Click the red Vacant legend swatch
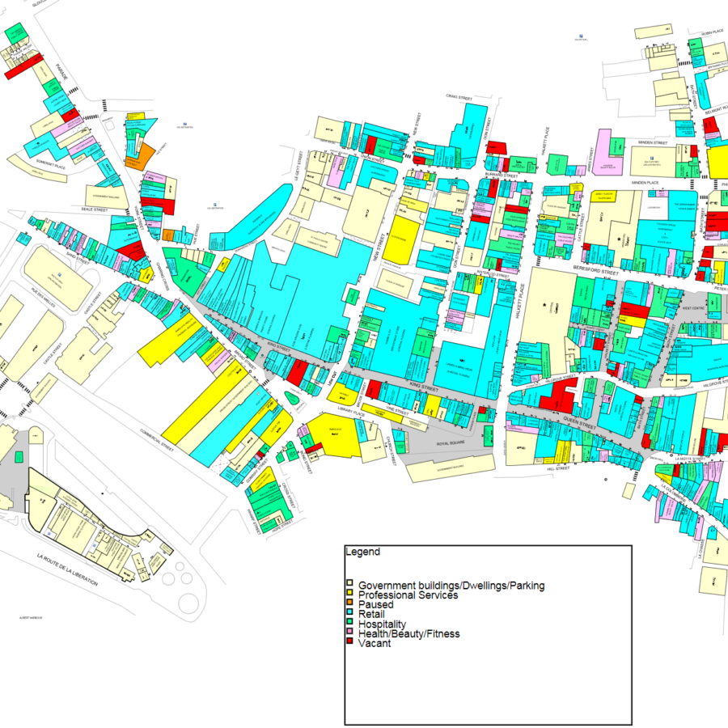The image size is (728, 728). tap(349, 641)
